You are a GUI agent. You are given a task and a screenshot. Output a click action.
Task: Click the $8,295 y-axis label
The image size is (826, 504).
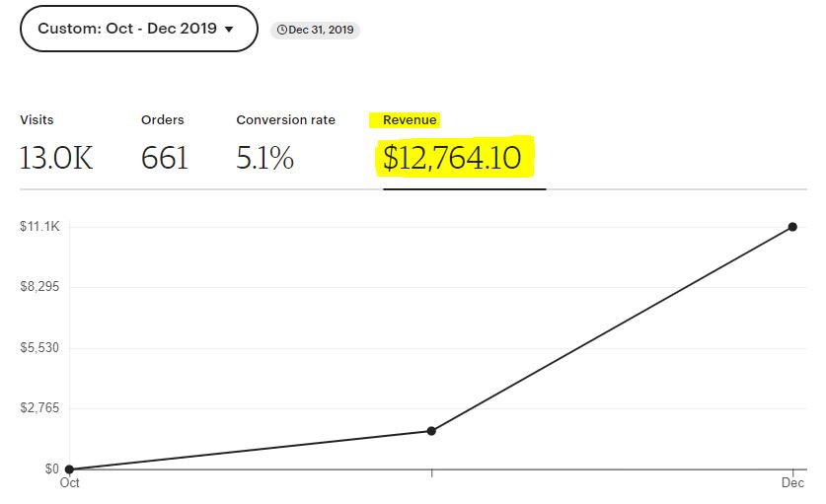39,287
